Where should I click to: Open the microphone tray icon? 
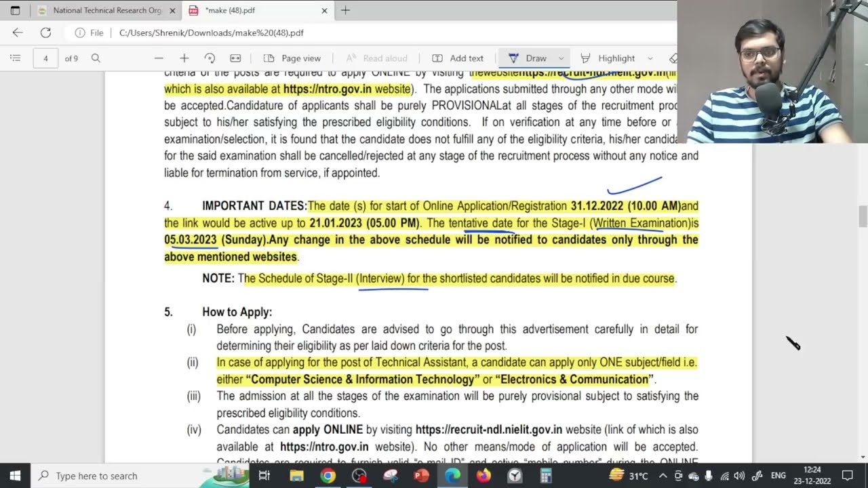click(x=709, y=476)
